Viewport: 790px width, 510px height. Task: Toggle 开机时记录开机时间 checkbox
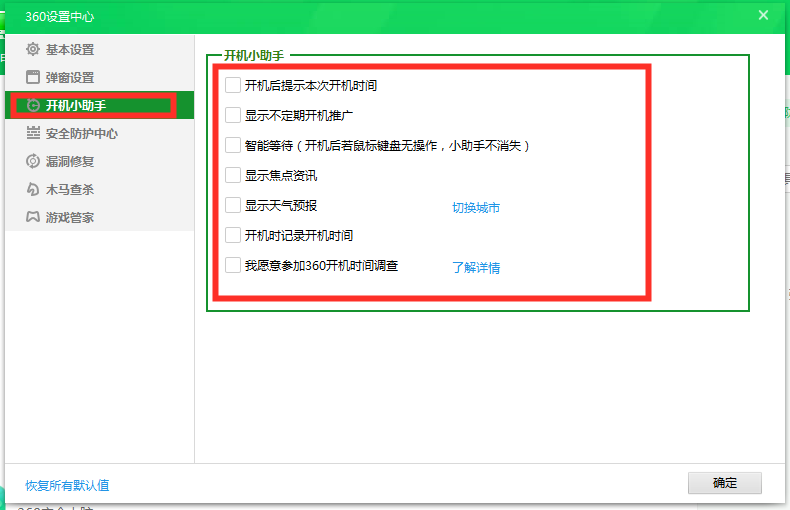click(233, 235)
